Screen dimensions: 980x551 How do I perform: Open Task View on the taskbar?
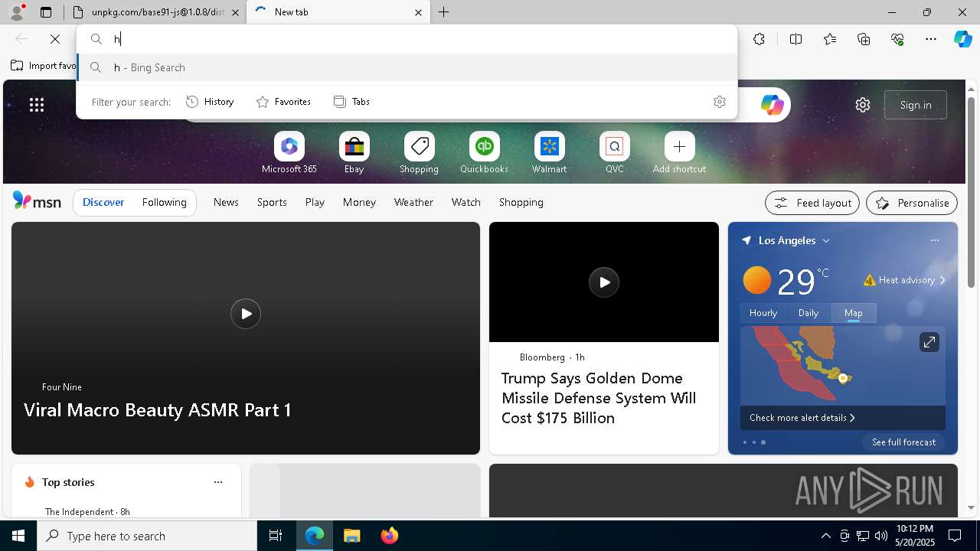(x=276, y=536)
